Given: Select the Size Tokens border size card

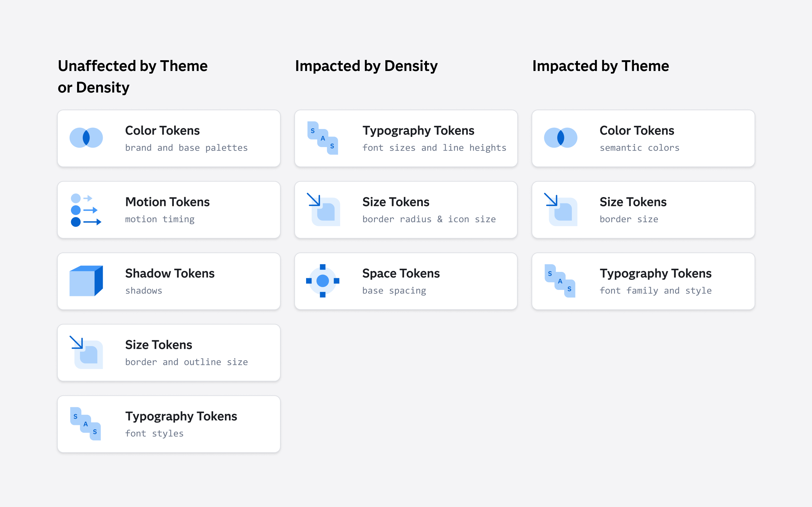Looking at the screenshot, I should click(x=643, y=209).
